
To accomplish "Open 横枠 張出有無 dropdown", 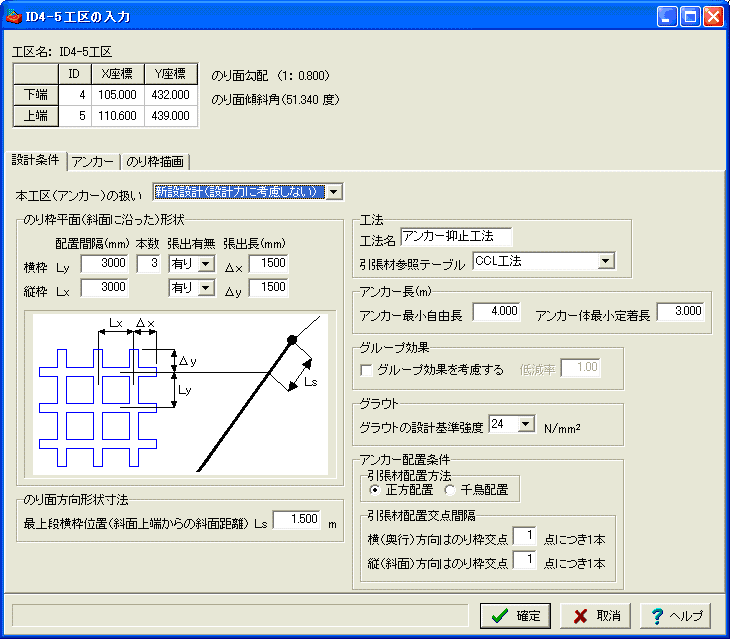I will point(205,264).
